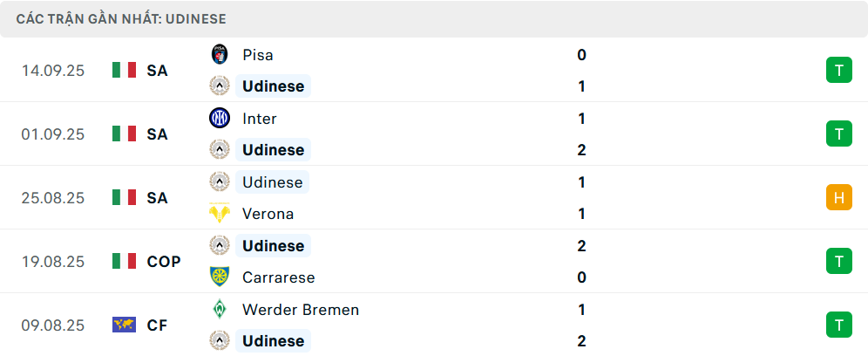Click the green T badge for Werder Bremen match
The image size is (868, 356).
(x=838, y=325)
